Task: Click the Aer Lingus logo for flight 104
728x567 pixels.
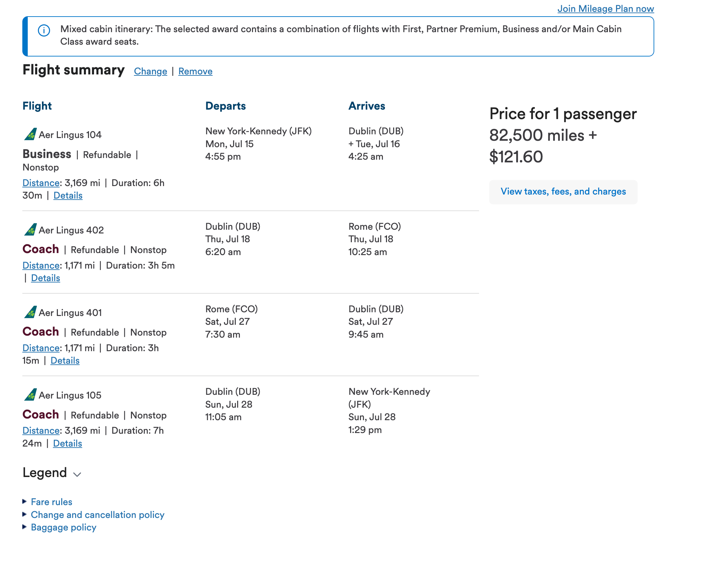Action: pyautogui.click(x=30, y=134)
